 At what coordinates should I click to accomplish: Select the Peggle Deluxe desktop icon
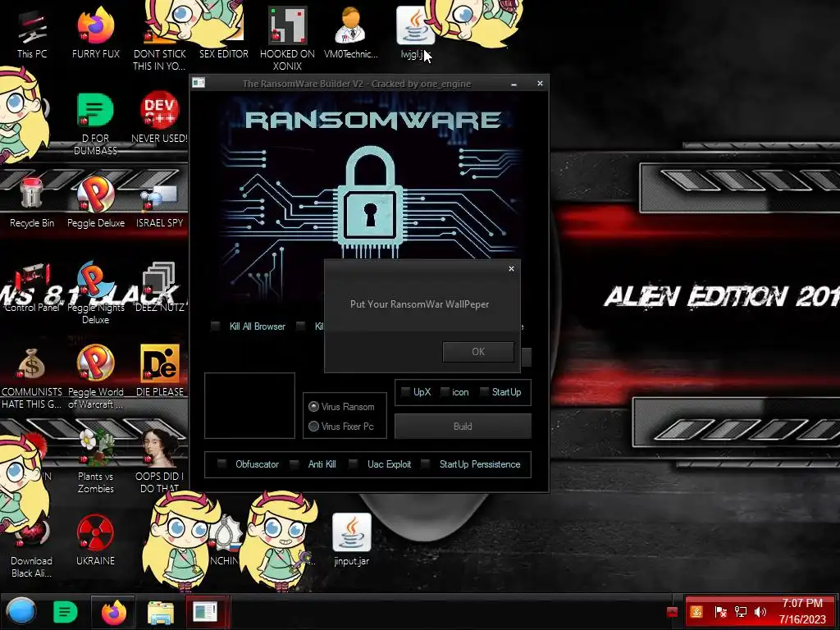tap(95, 203)
